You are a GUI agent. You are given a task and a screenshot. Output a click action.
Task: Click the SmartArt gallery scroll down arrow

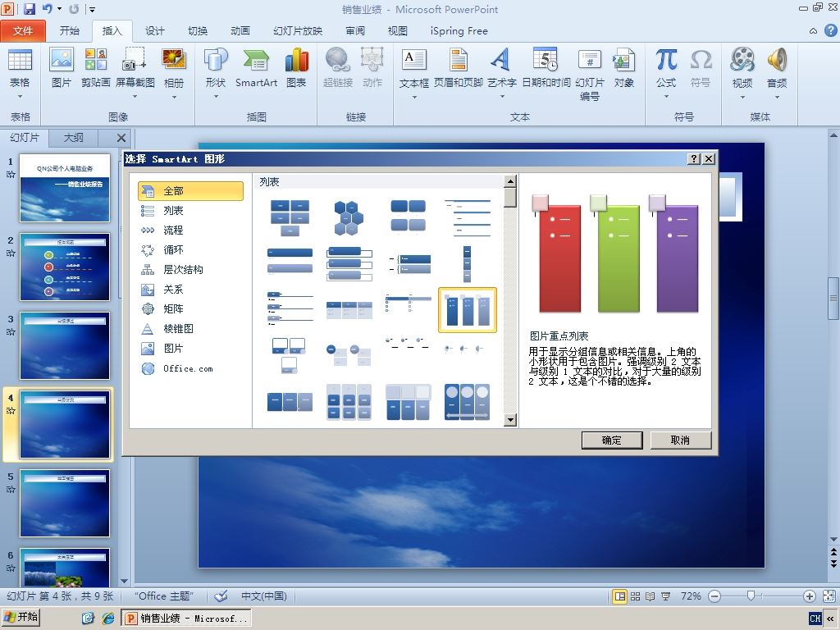(x=510, y=420)
